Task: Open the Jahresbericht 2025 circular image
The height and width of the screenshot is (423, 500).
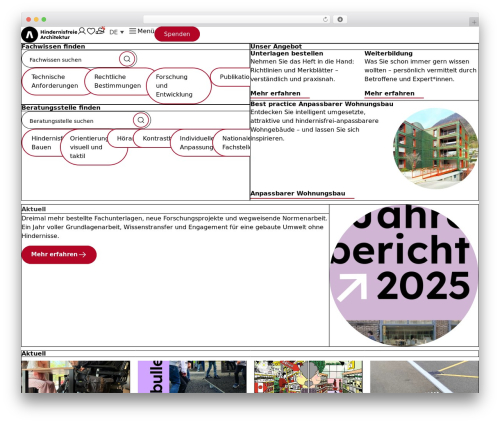Action: [x=404, y=275]
